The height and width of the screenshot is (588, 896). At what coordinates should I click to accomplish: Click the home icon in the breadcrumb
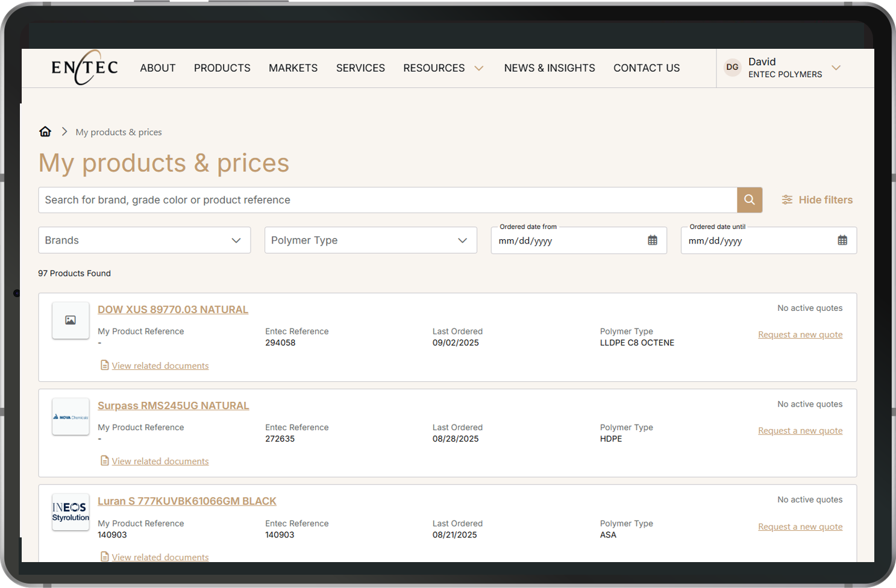coord(45,131)
